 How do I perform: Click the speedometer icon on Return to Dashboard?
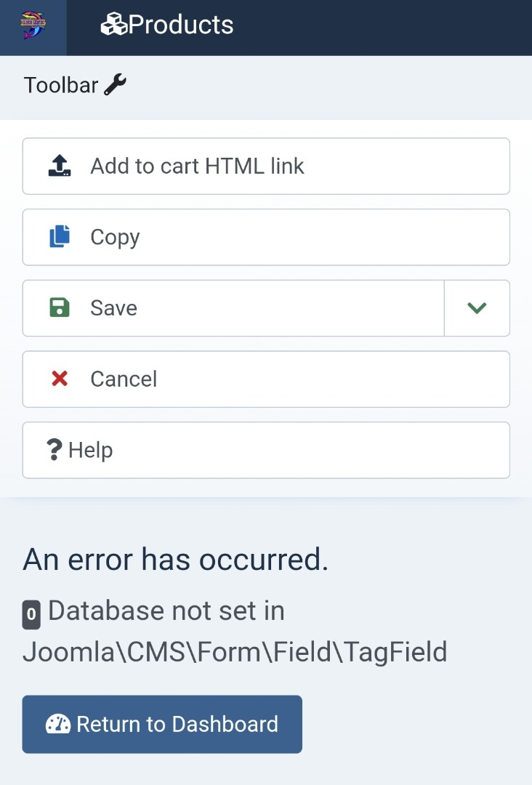coord(58,724)
